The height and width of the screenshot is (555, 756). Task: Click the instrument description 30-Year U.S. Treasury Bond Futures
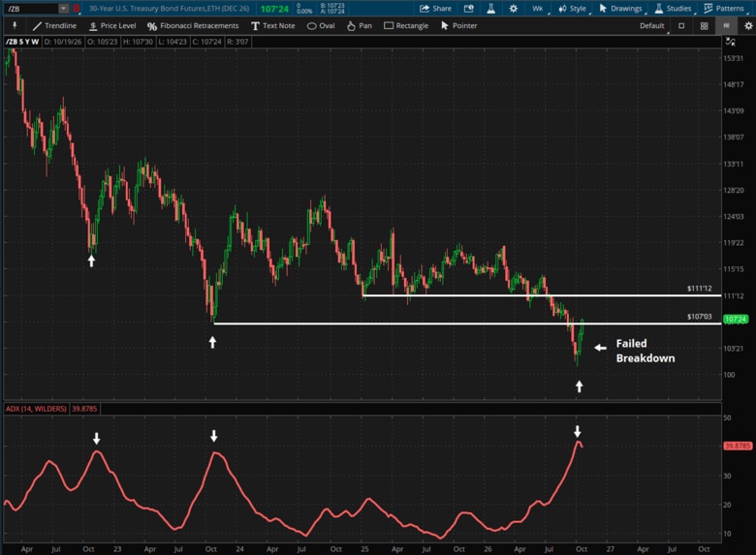[x=170, y=9]
